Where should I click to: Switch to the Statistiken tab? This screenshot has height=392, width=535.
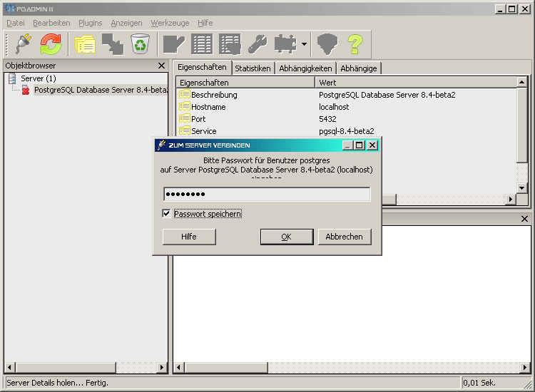[253, 68]
